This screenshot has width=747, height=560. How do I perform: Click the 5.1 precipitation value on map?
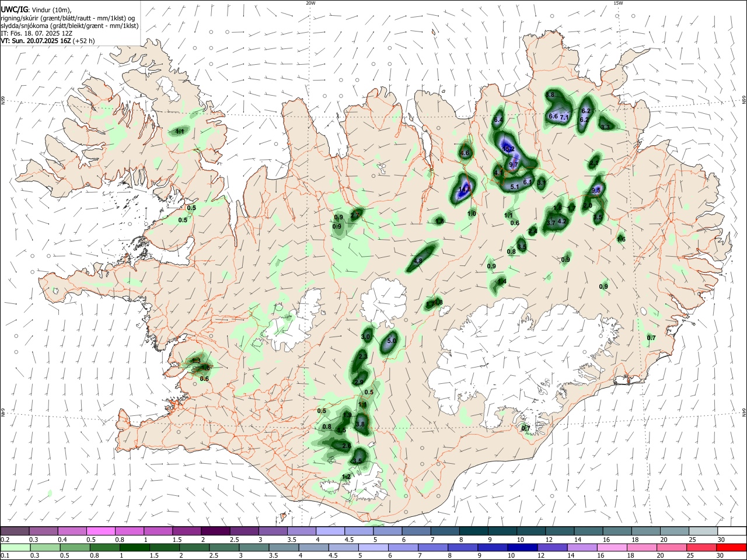[x=515, y=187]
